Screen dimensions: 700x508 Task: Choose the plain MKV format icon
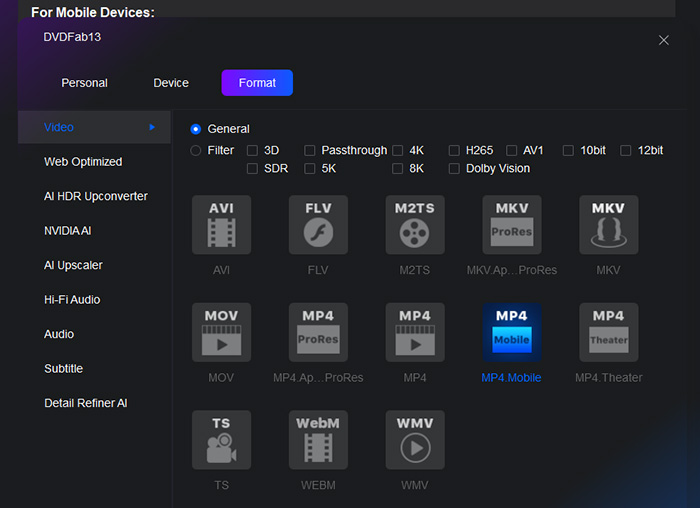tap(609, 225)
